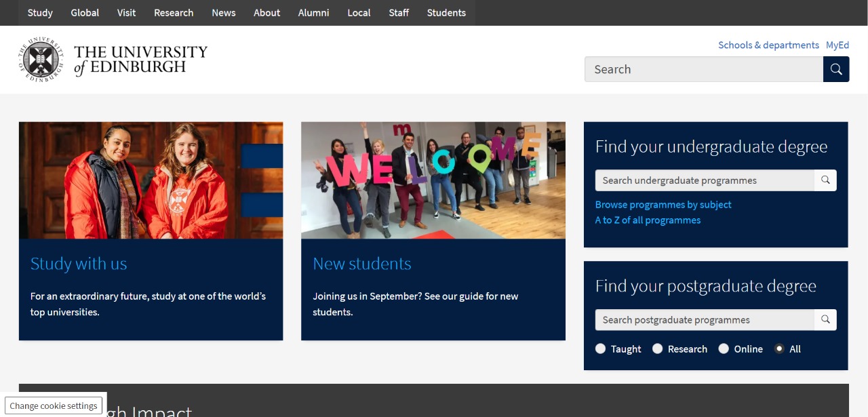868x417 pixels.
Task: Open the New students heading link
Action: 362,263
